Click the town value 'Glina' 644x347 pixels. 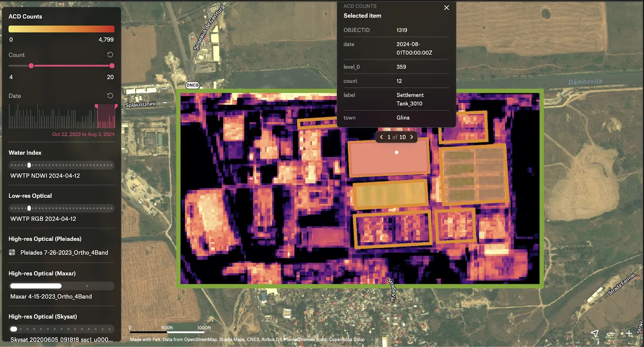pos(403,118)
